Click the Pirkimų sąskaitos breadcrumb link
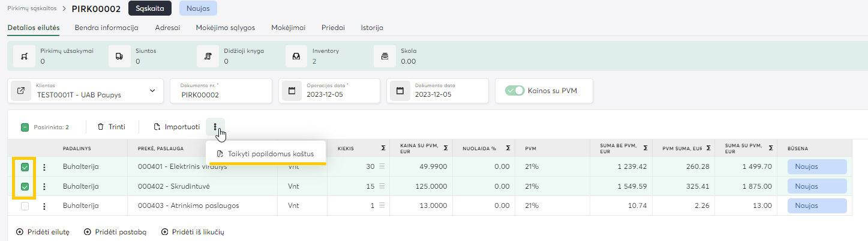Image resolution: width=868 pixels, height=241 pixels. pos(32,8)
